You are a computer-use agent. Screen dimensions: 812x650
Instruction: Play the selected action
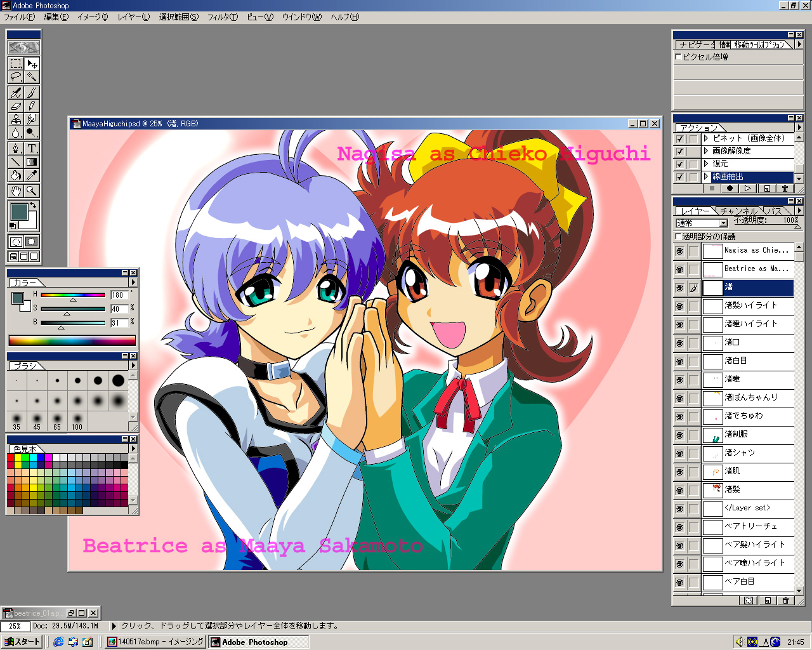click(x=748, y=189)
